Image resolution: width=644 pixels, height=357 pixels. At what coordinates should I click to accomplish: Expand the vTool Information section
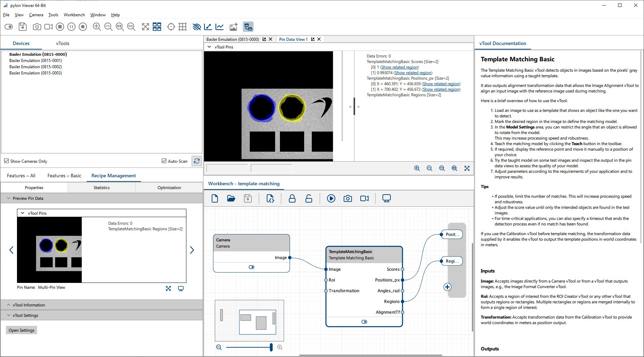click(9, 305)
